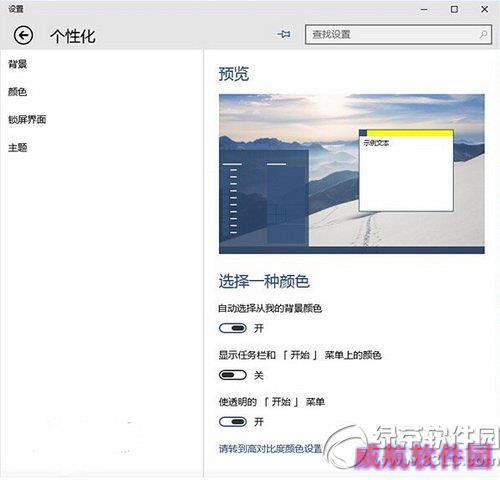Screen dimensions: 500x480
Task: Click the 查找设置 search field
Action: click(398, 34)
